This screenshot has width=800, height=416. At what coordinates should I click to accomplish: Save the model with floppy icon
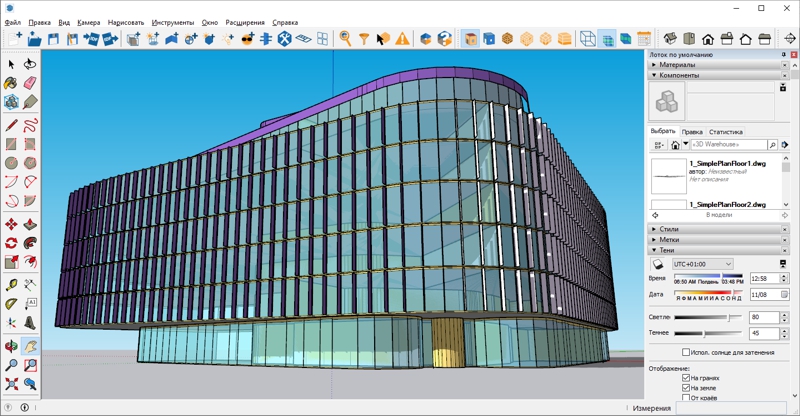coord(53,39)
